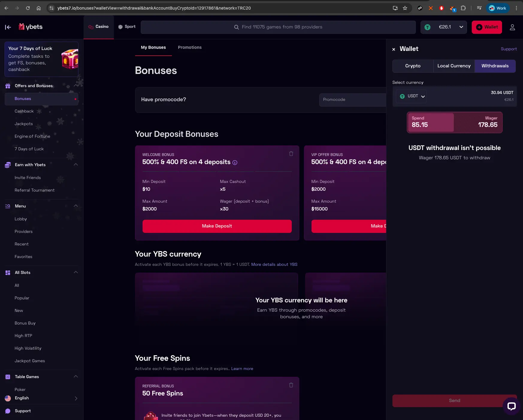Select the Promotions tab
The image size is (523, 420).
point(190,48)
